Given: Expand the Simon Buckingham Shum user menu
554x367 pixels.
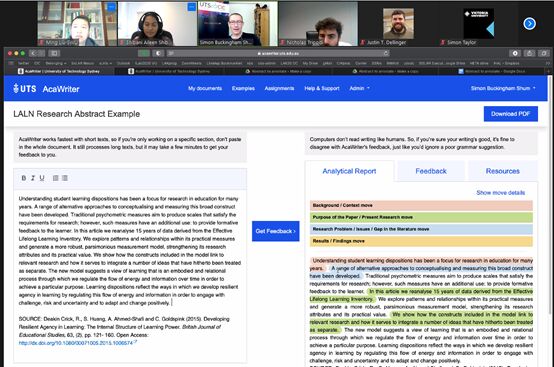Looking at the screenshot, I should (503, 88).
